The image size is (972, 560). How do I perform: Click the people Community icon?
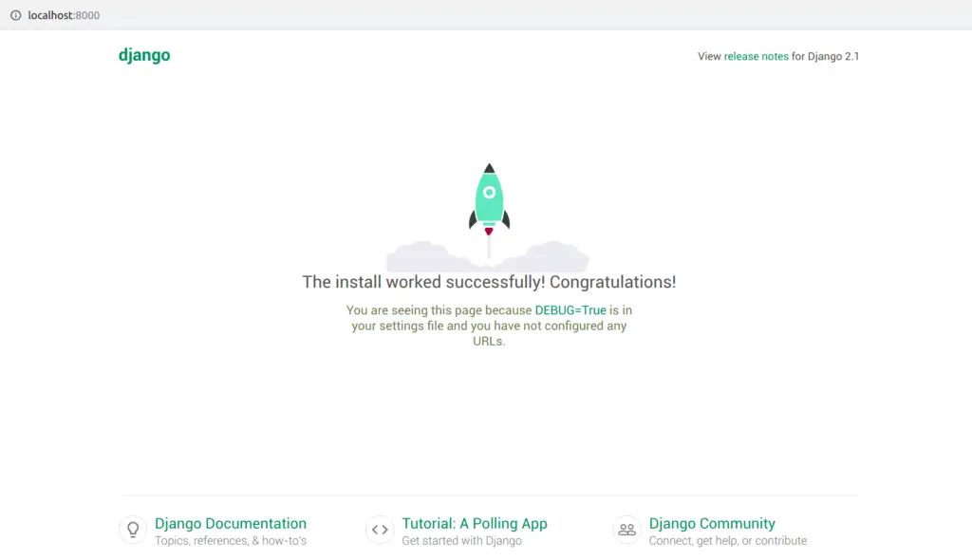(626, 530)
